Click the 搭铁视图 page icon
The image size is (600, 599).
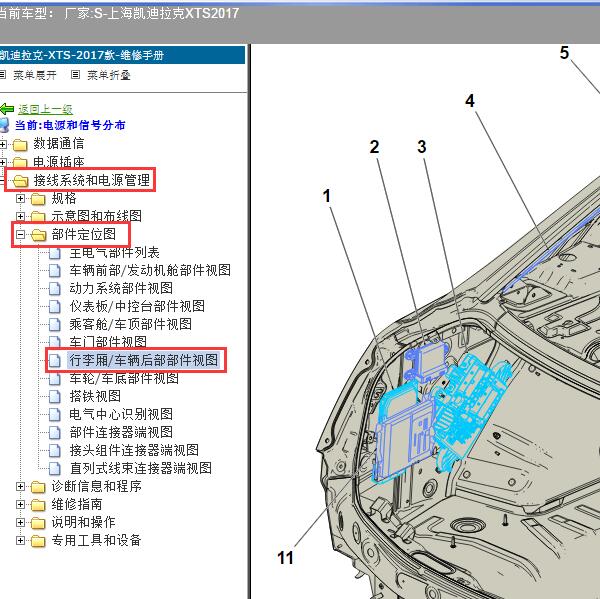tap(55, 397)
